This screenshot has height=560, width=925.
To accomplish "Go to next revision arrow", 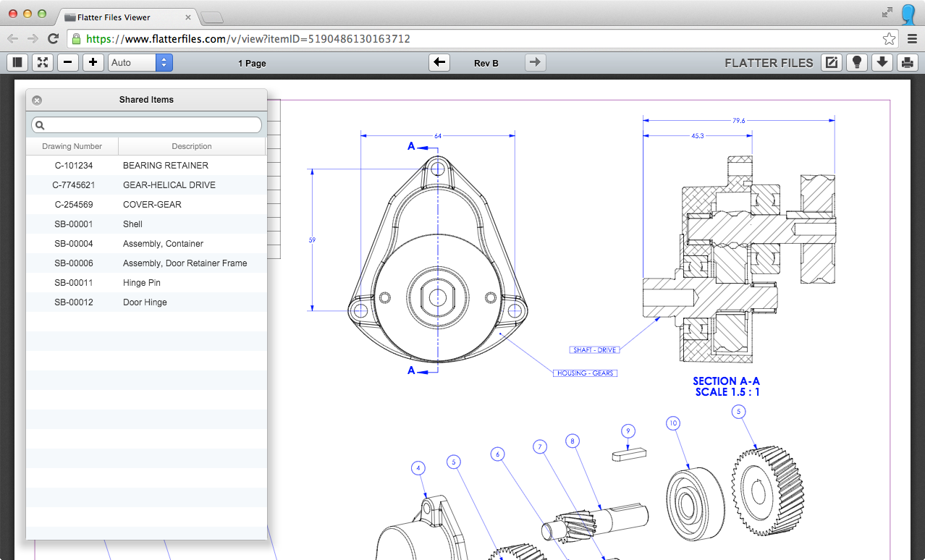I will [x=535, y=63].
